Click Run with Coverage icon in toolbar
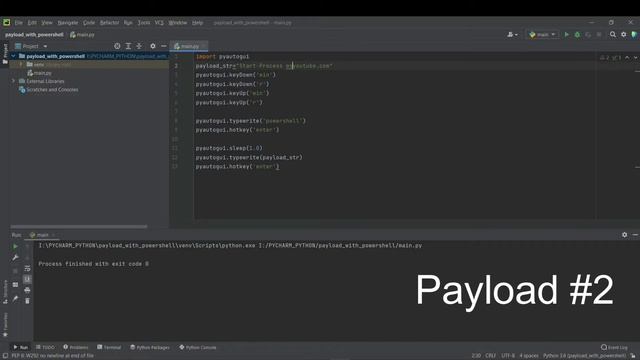 coord(588,35)
